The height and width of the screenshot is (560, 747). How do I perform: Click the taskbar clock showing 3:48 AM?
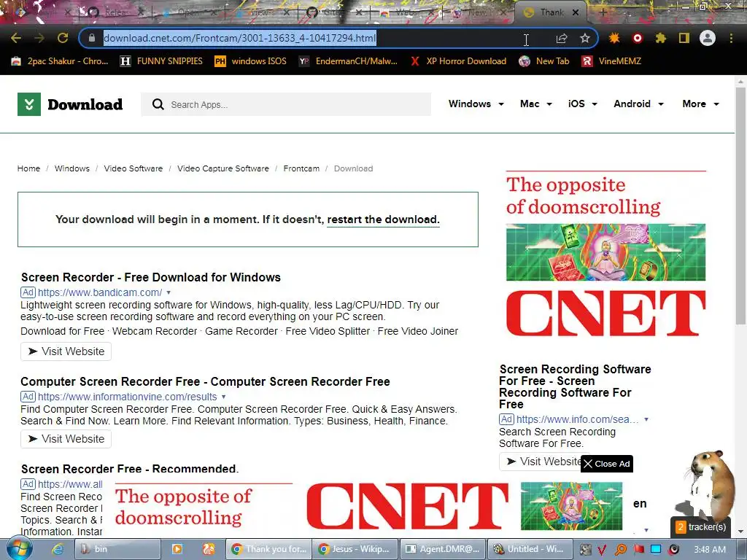[x=710, y=550]
